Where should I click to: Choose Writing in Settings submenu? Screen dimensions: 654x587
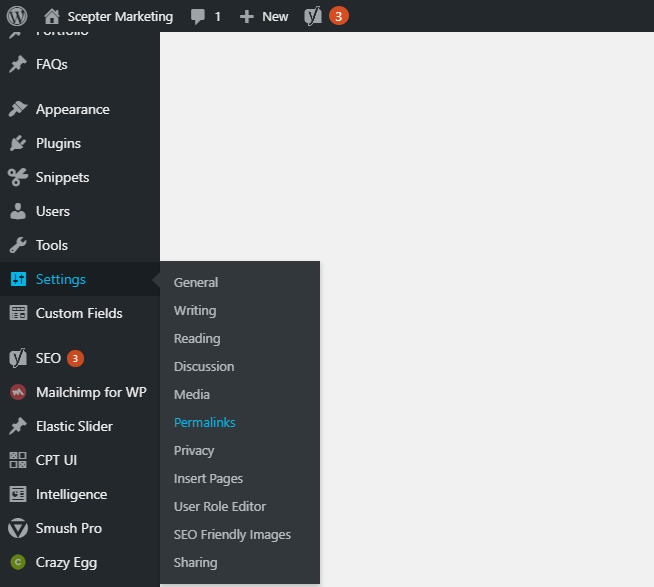point(195,310)
